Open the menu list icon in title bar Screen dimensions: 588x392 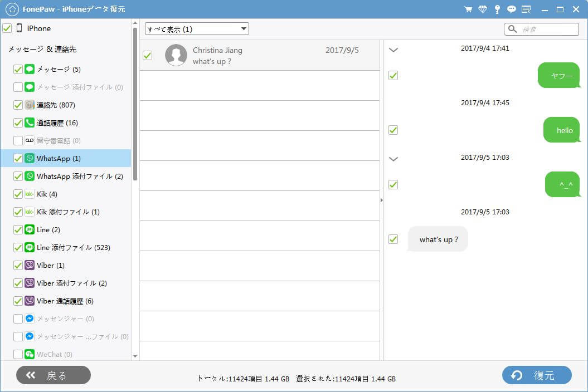point(526,9)
